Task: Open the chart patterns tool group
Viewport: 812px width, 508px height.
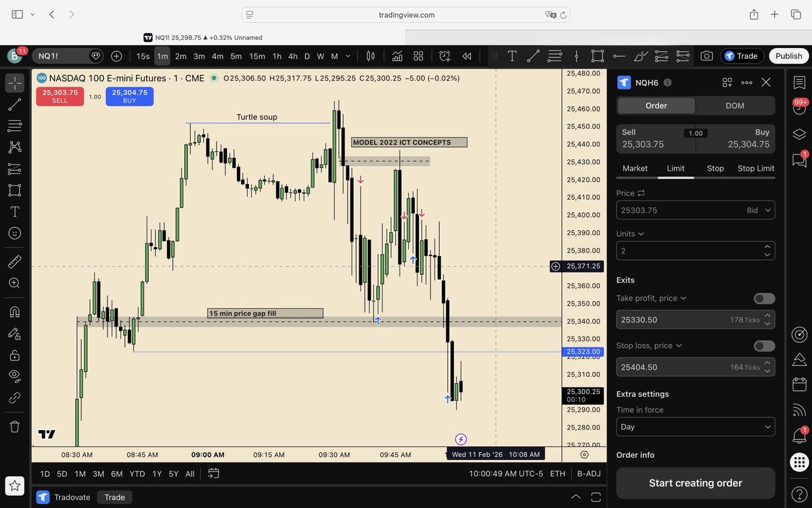Action: pos(15,147)
